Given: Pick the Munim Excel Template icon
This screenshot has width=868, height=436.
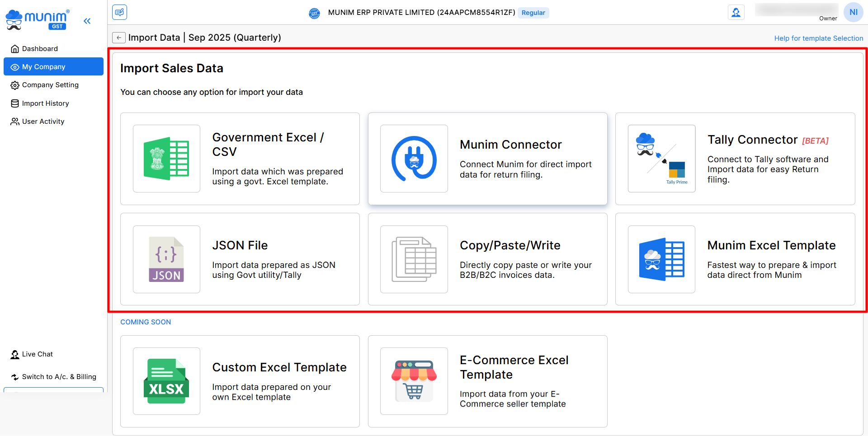Looking at the screenshot, I should pos(661,259).
